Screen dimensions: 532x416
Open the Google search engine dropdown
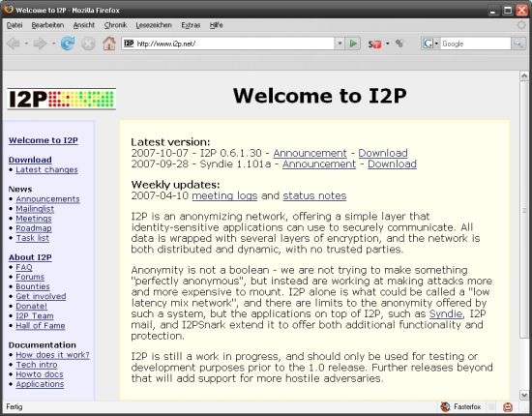pos(430,44)
